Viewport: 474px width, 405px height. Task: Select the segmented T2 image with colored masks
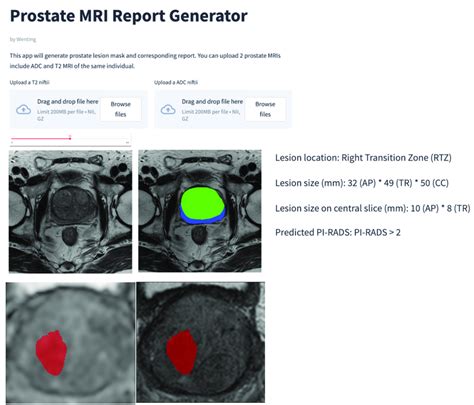[200, 211]
